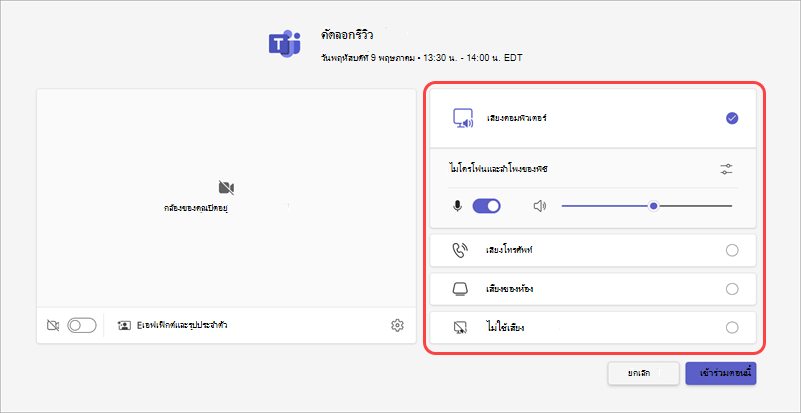
Task: Click the no-audio muted screen icon
Action: pyautogui.click(x=460, y=328)
